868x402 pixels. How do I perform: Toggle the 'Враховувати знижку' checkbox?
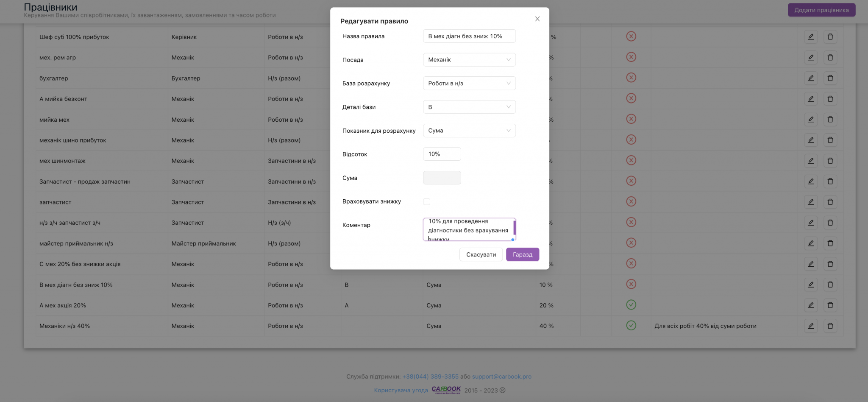[426, 202]
